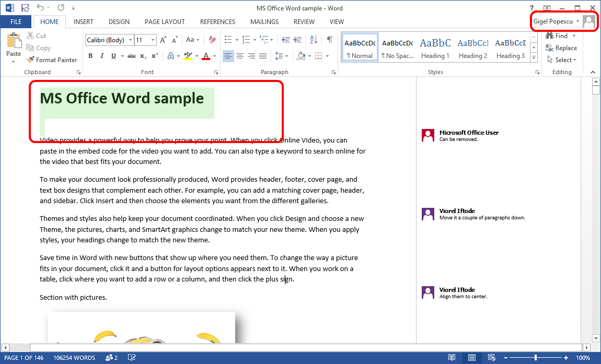Copy selection to clipboard
The width and height of the screenshot is (601, 364).
click(38, 48)
